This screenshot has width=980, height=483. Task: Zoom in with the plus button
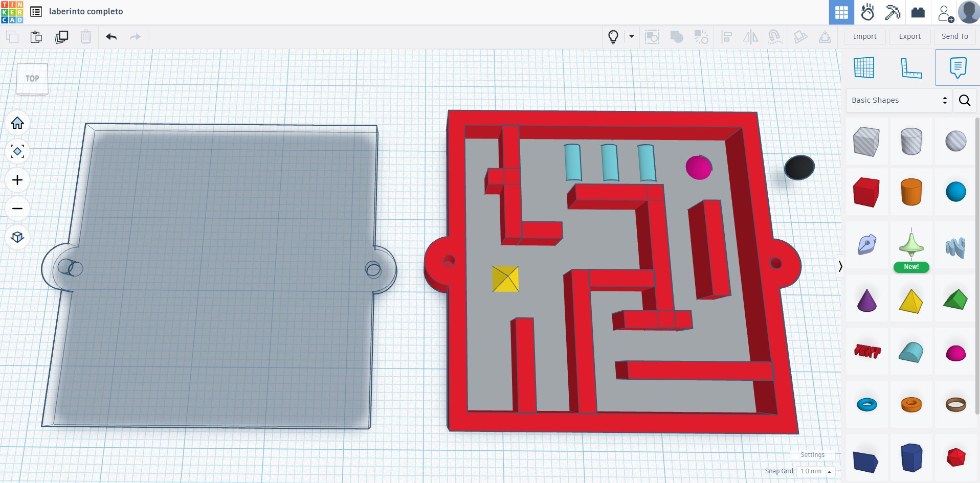click(17, 180)
